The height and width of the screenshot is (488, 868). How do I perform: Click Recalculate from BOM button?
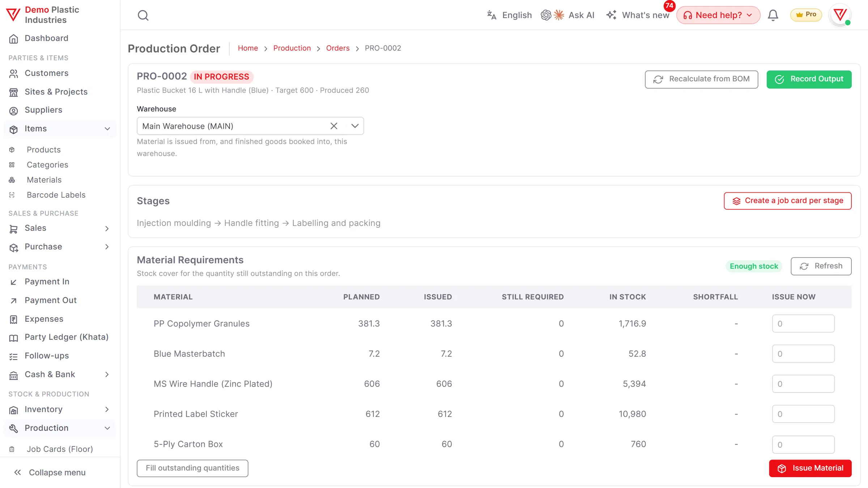click(701, 79)
